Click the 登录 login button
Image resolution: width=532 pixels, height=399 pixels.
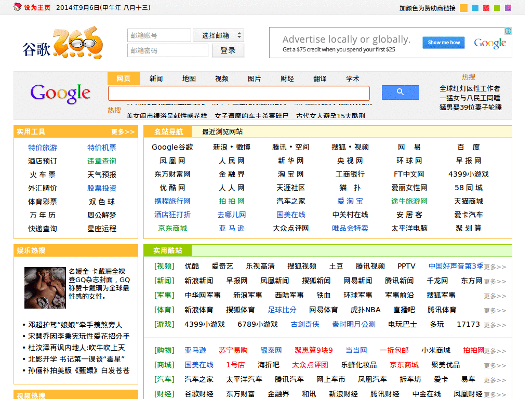coord(228,50)
